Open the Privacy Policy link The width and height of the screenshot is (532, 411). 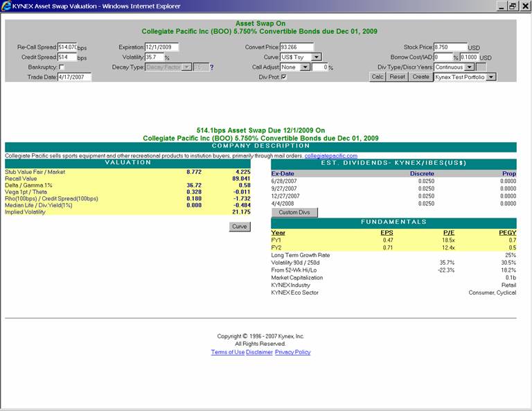click(x=292, y=352)
